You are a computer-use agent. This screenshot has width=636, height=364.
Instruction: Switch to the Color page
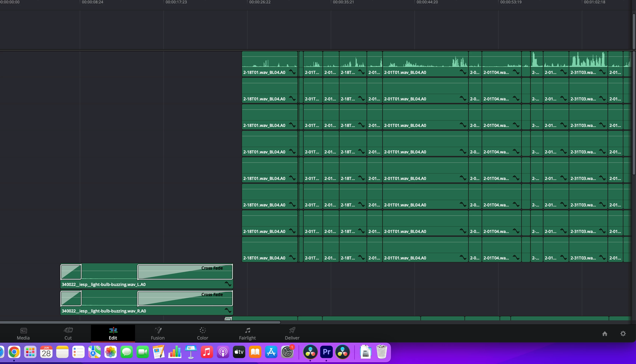point(202,334)
